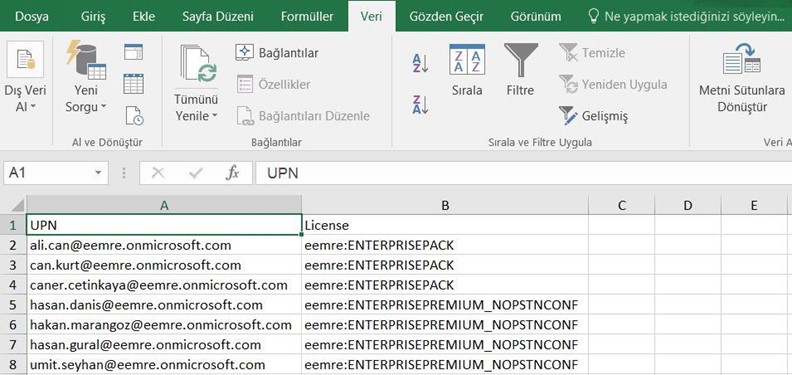Toggle the Filtre funnel button
This screenshot has height=375, width=792.
click(520, 71)
